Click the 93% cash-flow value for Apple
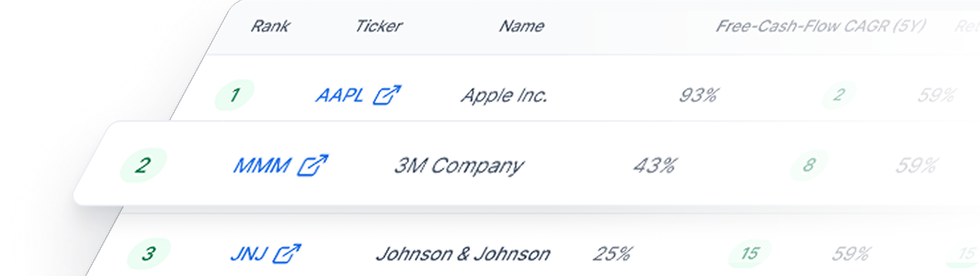This screenshot has width=980, height=276. [698, 95]
